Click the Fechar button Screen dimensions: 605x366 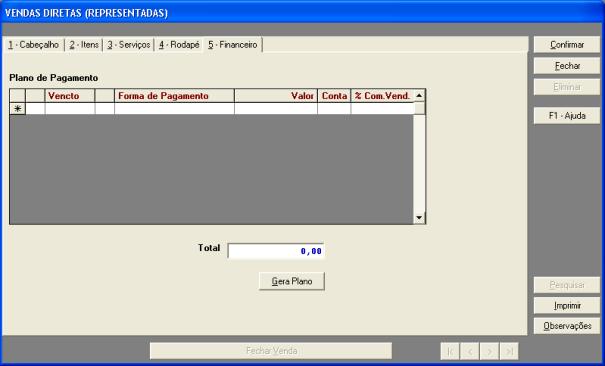click(x=567, y=66)
